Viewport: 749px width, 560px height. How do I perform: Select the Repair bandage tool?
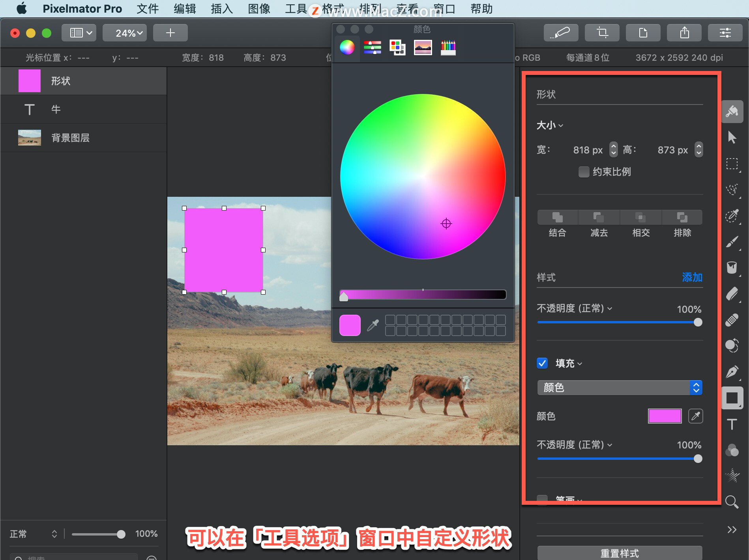click(732, 320)
